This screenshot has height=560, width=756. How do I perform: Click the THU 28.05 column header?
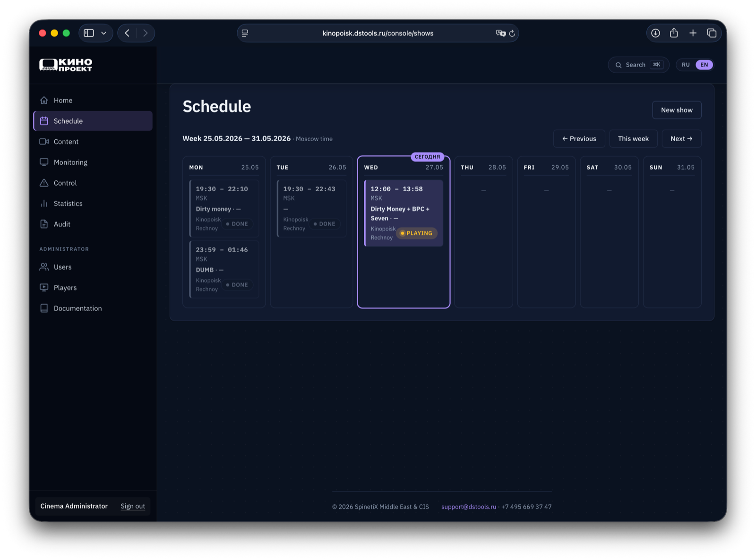pos(483,168)
